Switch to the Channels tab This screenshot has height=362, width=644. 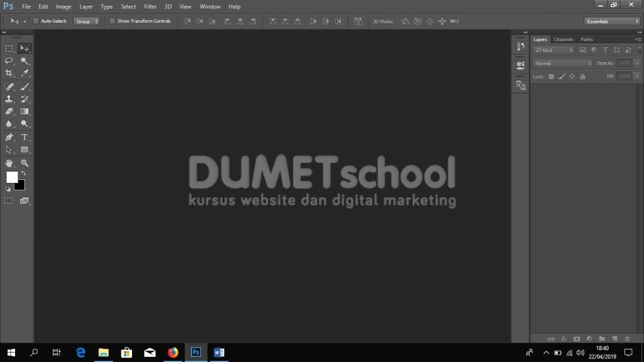(x=563, y=40)
